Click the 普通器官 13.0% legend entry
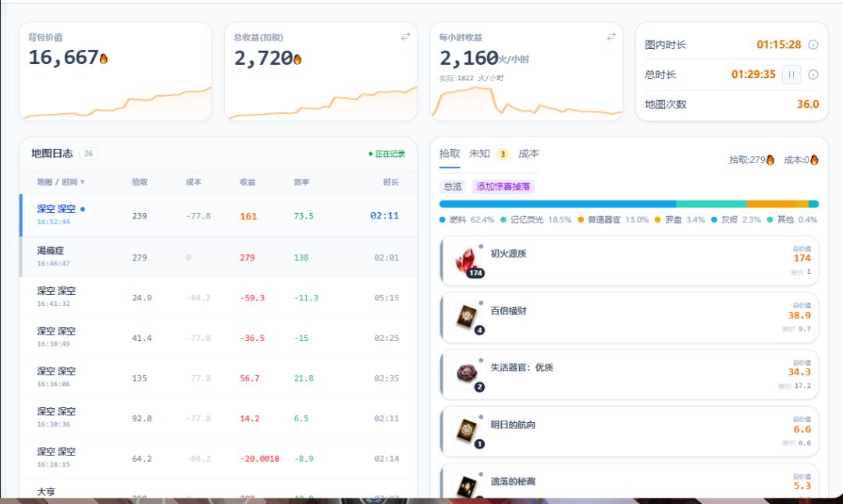This screenshot has height=504, width=843. pyautogui.click(x=614, y=220)
